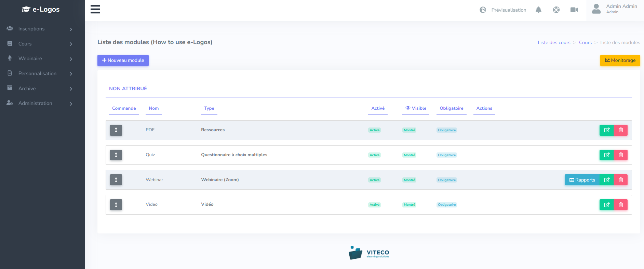Go to Liste des cours breadcrumb link

coord(554,43)
